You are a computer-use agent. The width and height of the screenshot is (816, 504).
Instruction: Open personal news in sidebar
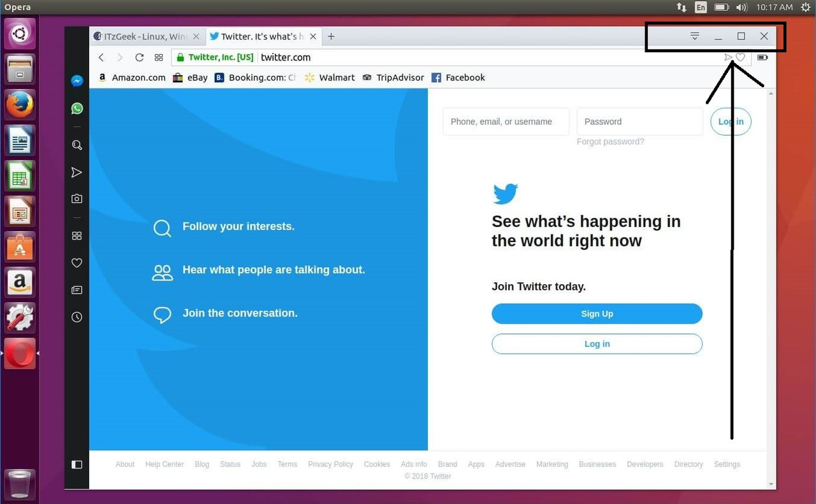[77, 291]
